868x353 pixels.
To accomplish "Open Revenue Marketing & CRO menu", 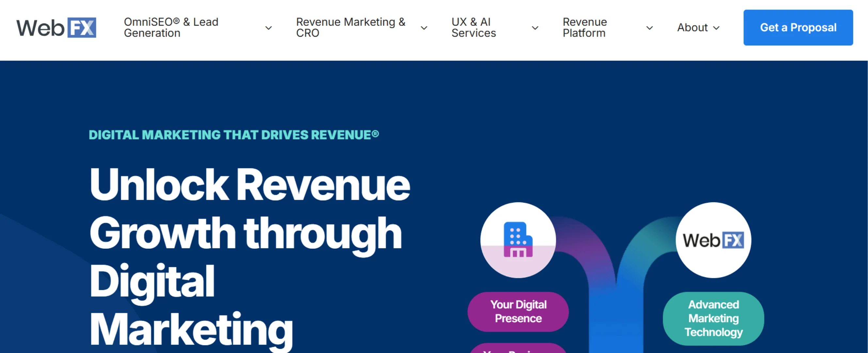I will click(x=350, y=28).
